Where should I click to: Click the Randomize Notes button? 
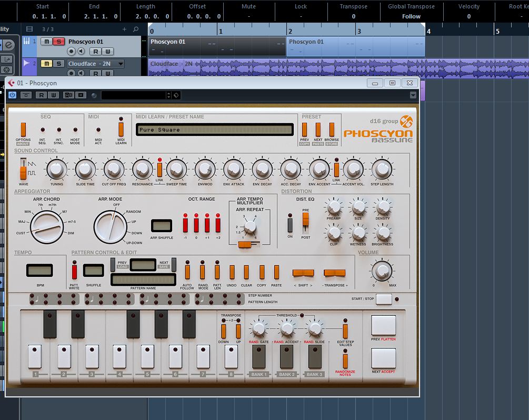345,361
